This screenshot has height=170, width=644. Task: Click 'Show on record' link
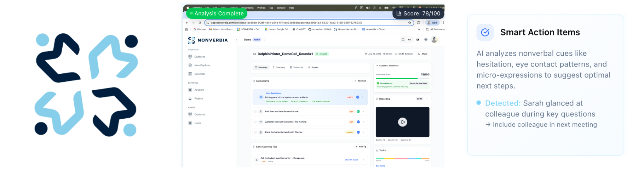(x=351, y=160)
